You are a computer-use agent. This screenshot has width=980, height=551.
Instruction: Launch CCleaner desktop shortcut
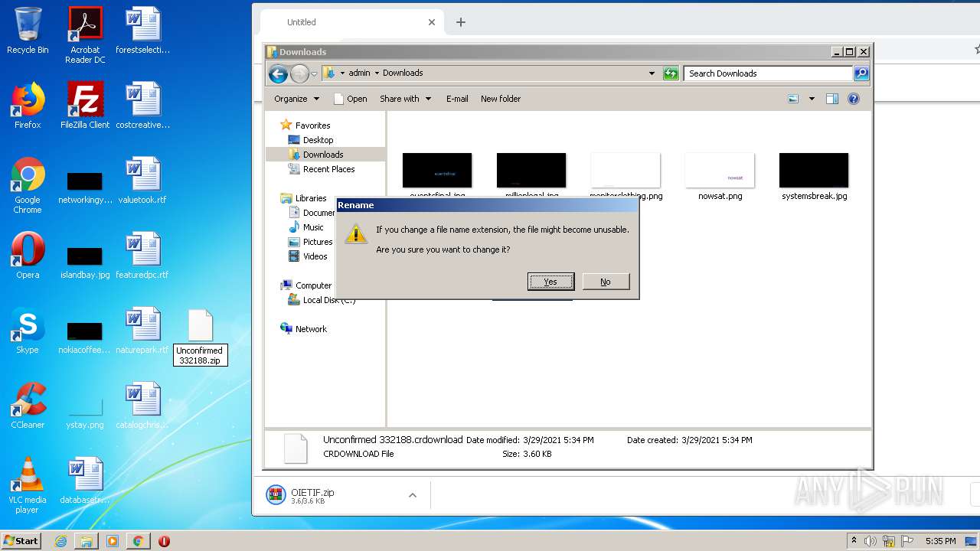[x=28, y=406]
